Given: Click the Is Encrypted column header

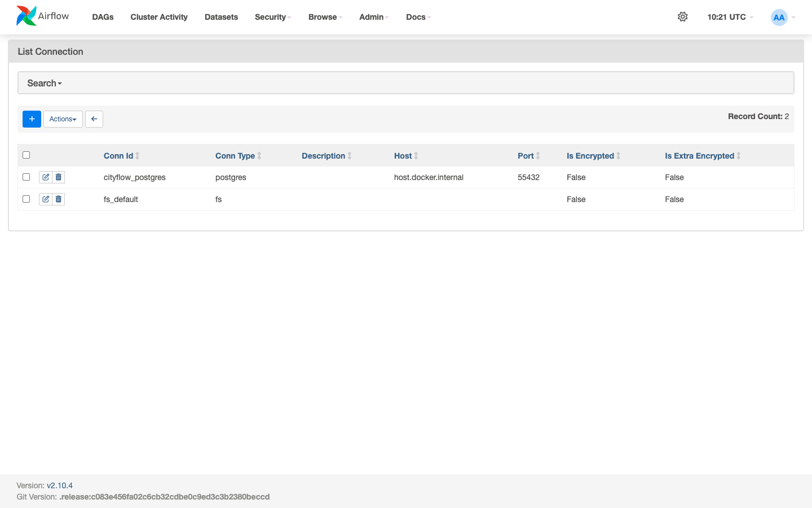Looking at the screenshot, I should [590, 156].
